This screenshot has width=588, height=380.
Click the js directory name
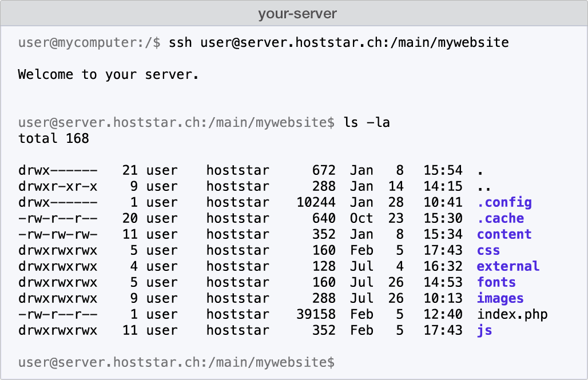(484, 330)
